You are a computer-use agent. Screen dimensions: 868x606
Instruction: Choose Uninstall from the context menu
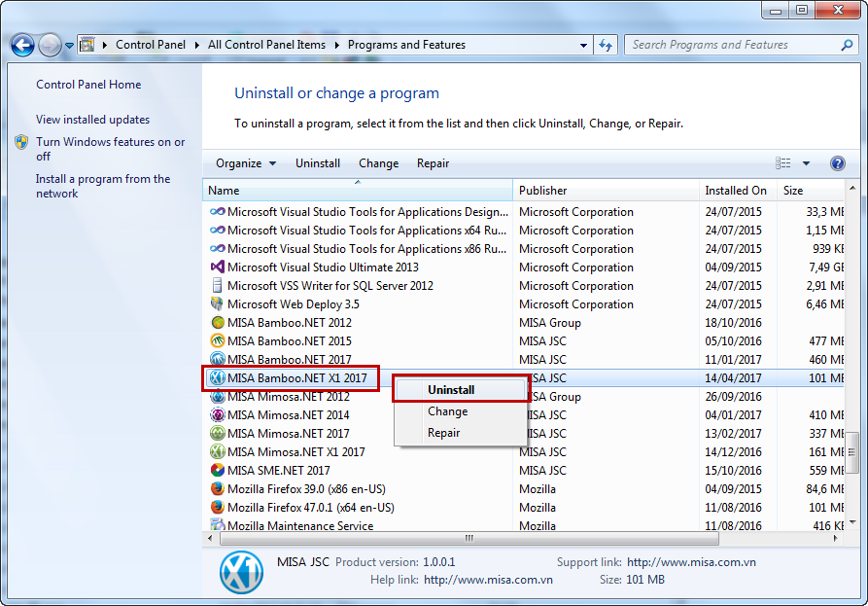(461, 389)
